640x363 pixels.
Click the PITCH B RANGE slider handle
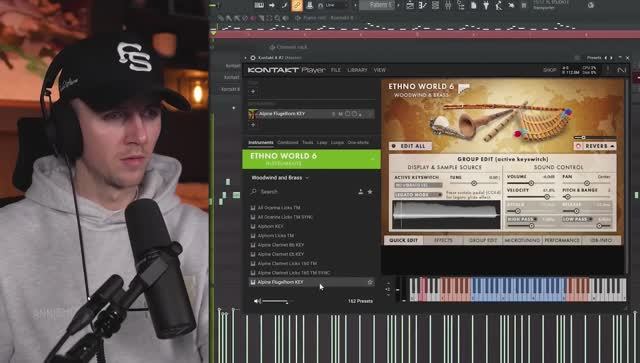point(567,197)
